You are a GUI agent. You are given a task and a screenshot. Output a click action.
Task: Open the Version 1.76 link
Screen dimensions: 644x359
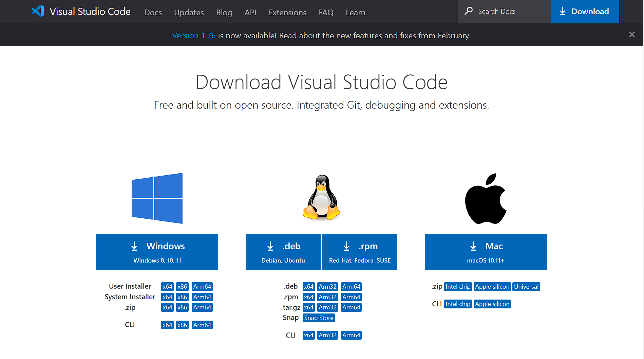pyautogui.click(x=194, y=36)
